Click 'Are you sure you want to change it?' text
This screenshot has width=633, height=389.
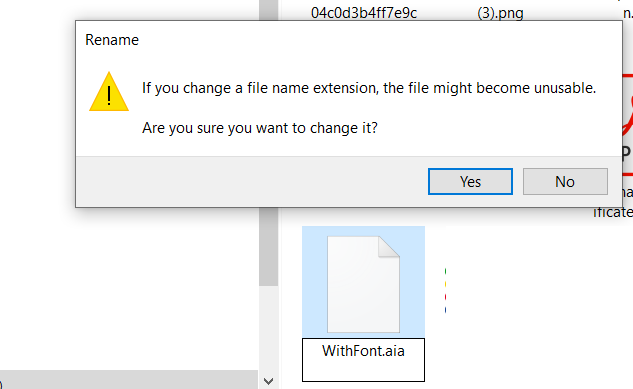(x=260, y=128)
